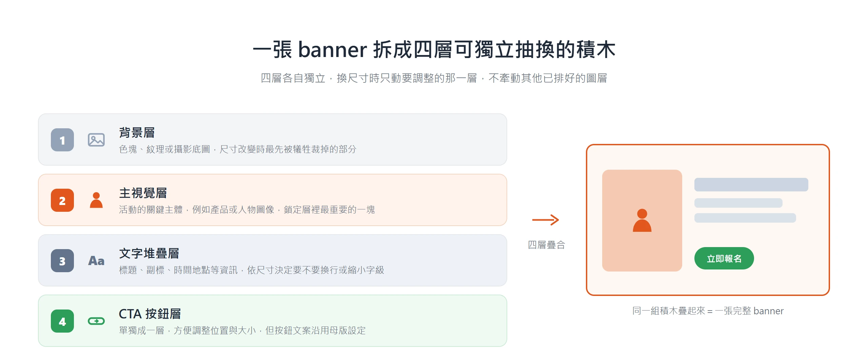This screenshot has width=868, height=355.
Task: Click the description 色塊、紋理或攝影底圖
Action: click(x=238, y=149)
